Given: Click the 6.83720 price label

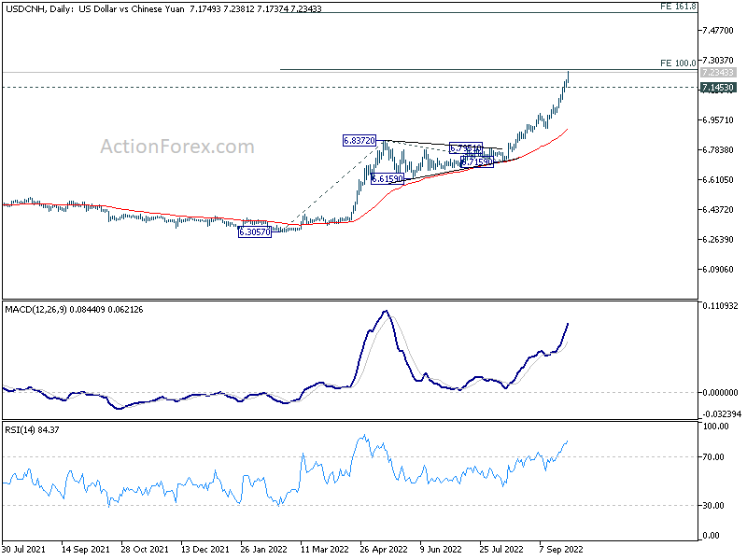Looking at the screenshot, I should 359,141.
